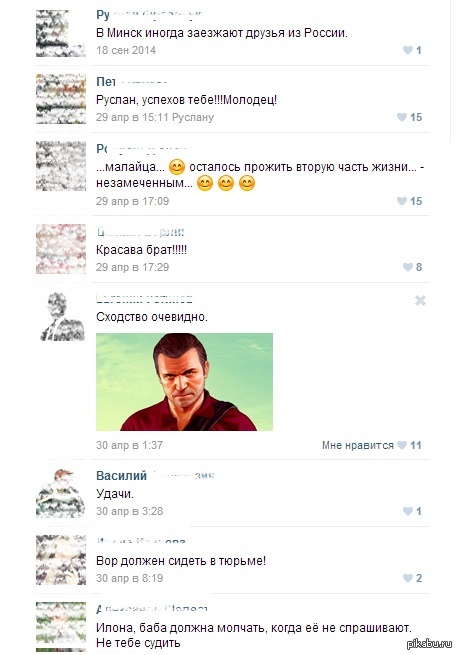Click the '30 апр в 8:19' timestamp
Image resolution: width=457 pixels, height=655 pixels.
[129, 579]
